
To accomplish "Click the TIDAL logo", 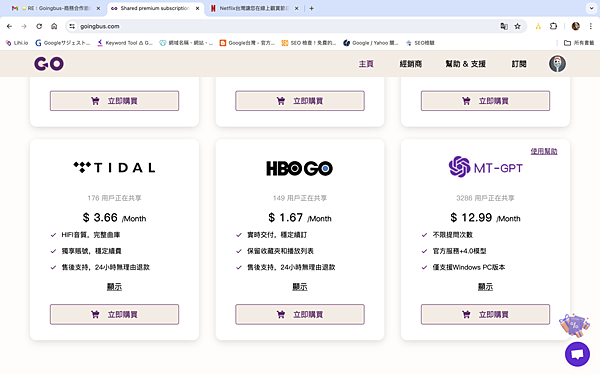I will pyautogui.click(x=114, y=167).
